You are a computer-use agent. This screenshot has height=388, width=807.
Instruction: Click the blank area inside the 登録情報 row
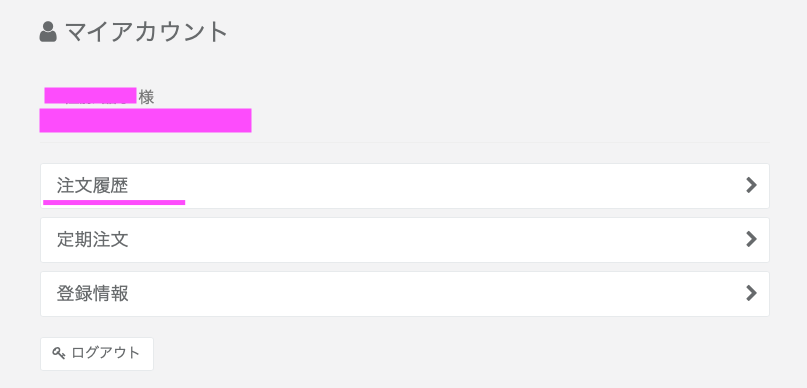[x=437, y=294]
